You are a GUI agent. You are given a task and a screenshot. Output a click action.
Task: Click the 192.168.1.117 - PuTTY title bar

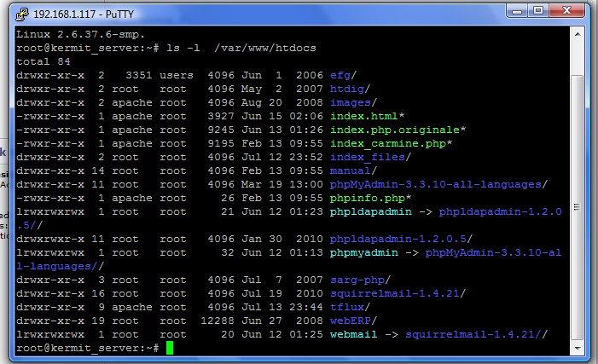(x=256, y=13)
